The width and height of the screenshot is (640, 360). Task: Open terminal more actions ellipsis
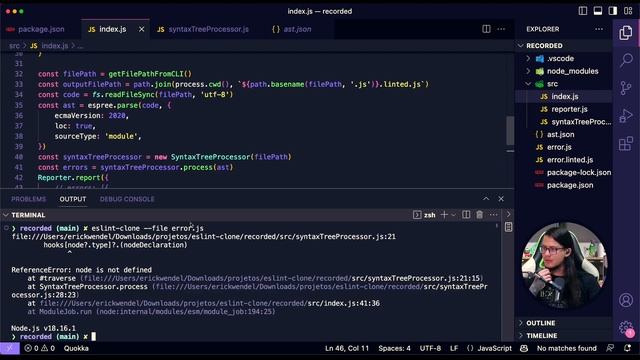[x=493, y=215]
